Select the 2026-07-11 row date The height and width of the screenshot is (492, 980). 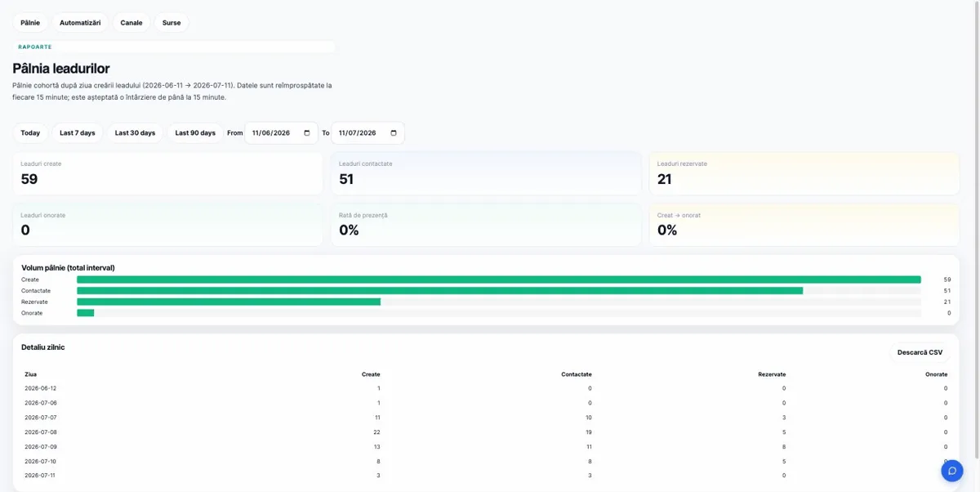click(x=41, y=475)
